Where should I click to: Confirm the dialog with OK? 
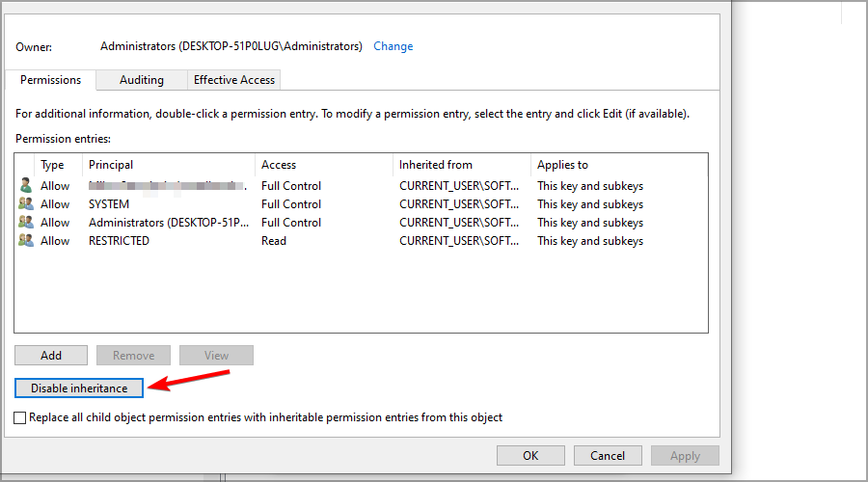[530, 455]
